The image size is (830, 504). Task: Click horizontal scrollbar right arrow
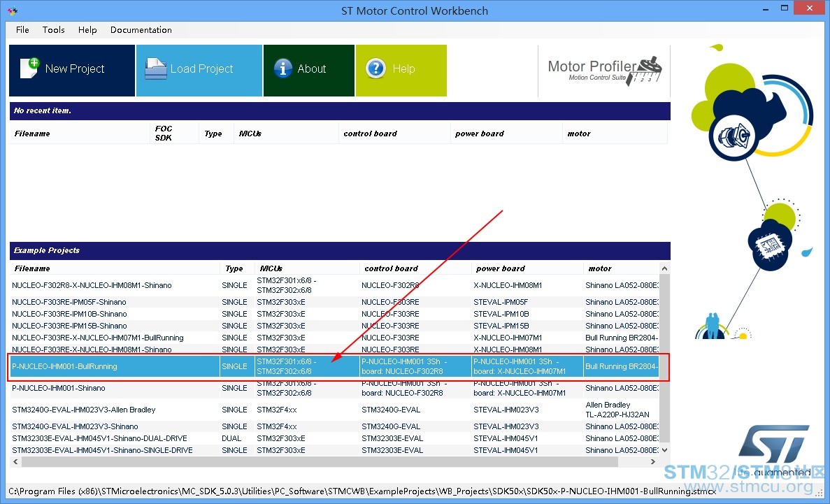tap(653, 461)
